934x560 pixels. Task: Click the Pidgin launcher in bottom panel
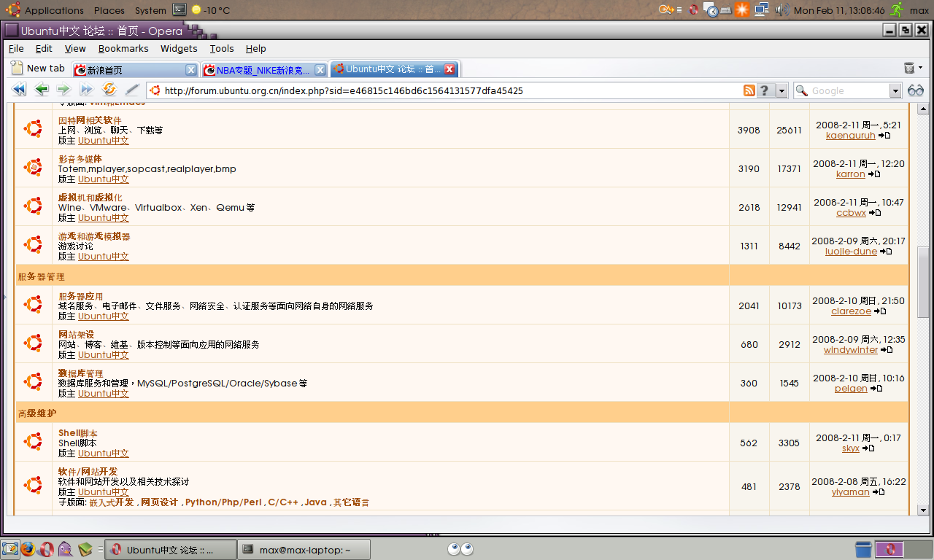(66, 549)
